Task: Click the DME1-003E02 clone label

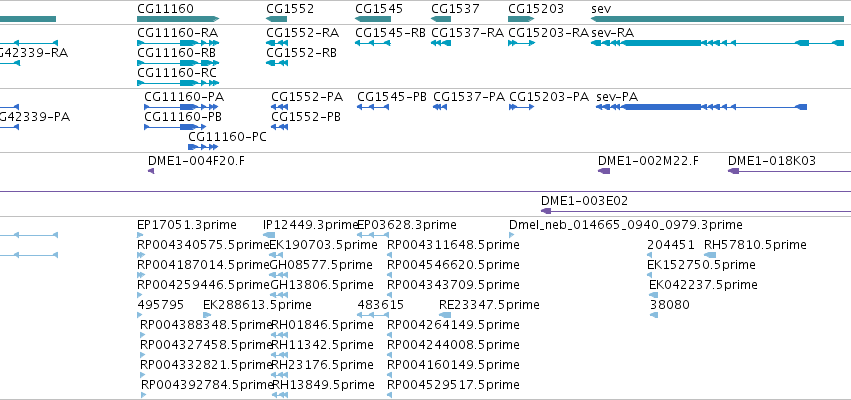Action: coord(585,201)
